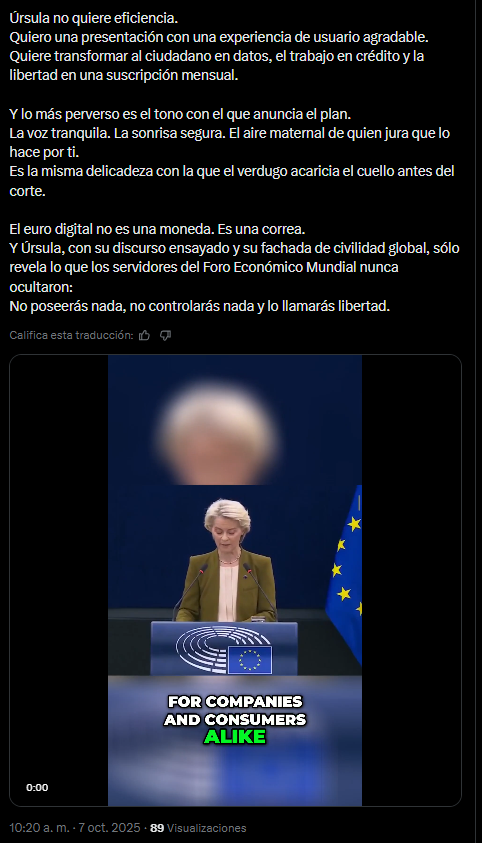This screenshot has width=482, height=843.
Task: Click the 0:00 video time indicator
Action: click(37, 788)
